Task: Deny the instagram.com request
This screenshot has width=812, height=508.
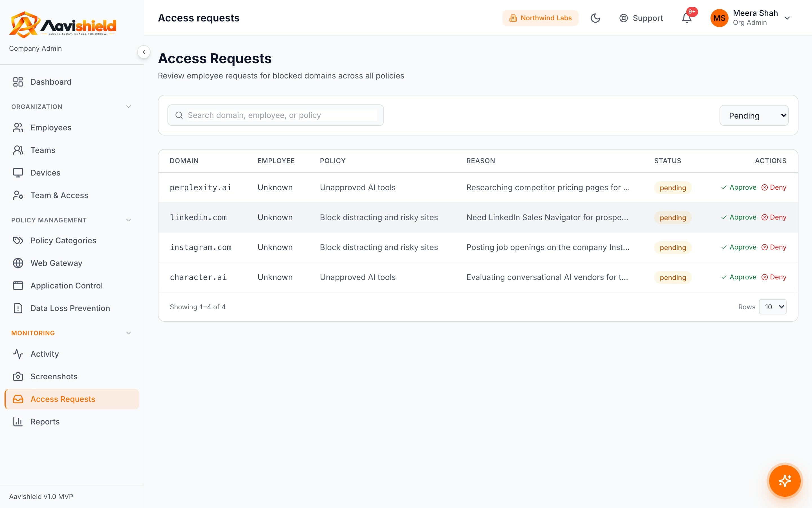Action: pos(774,247)
